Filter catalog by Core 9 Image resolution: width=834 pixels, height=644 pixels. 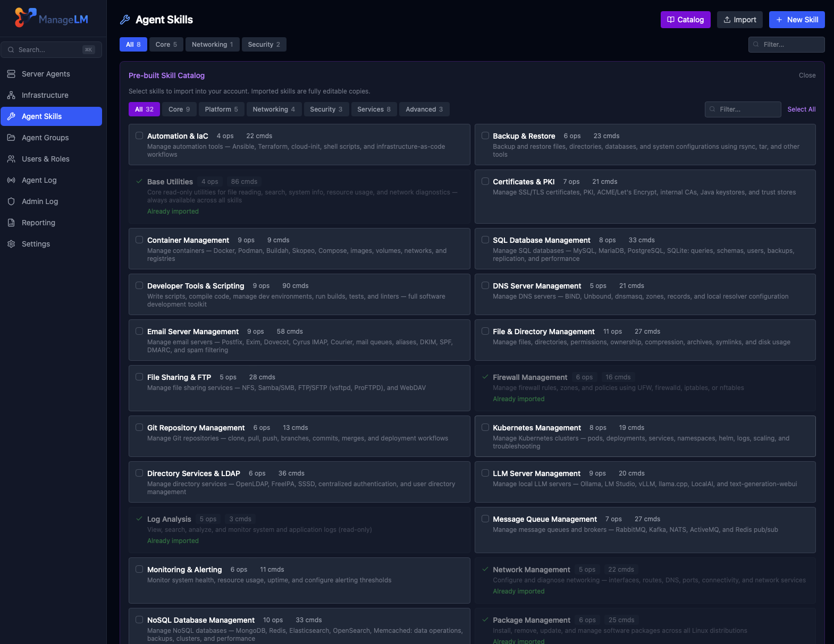[179, 109]
